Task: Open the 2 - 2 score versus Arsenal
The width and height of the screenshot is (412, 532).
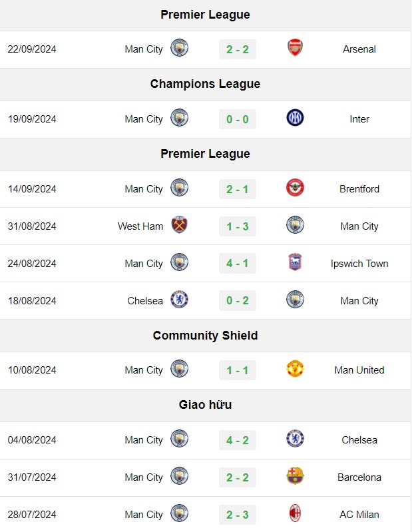Action: (238, 49)
